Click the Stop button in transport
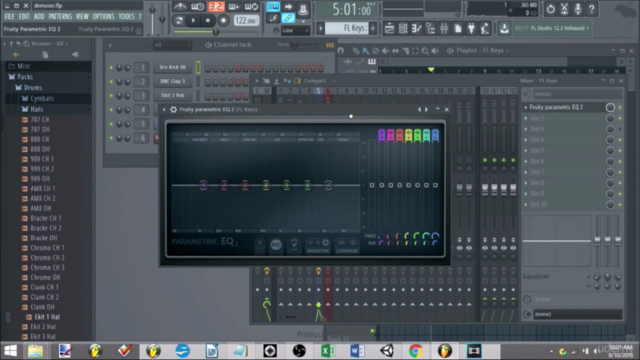This screenshot has height=360, width=640. tap(208, 20)
